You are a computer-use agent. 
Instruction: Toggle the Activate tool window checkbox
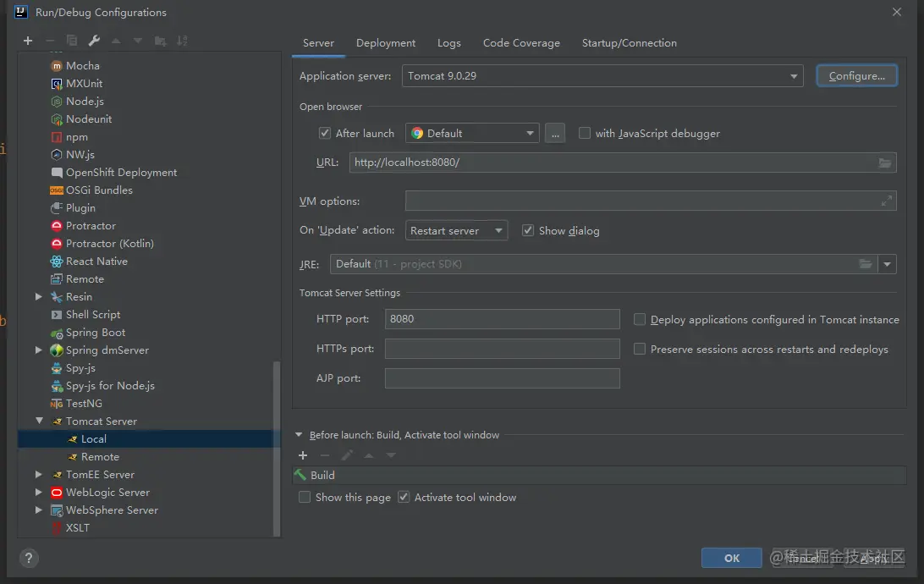tap(404, 498)
